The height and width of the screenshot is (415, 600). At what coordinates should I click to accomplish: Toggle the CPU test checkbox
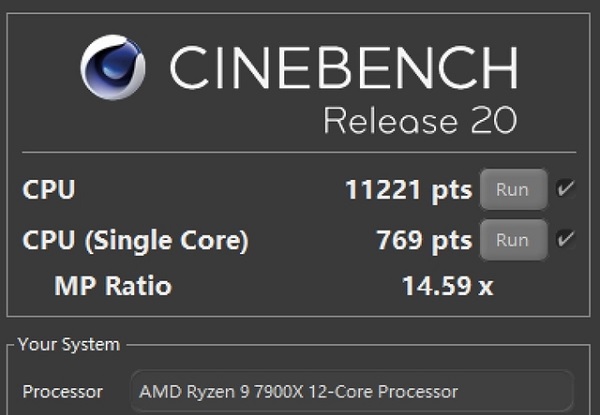coord(566,189)
